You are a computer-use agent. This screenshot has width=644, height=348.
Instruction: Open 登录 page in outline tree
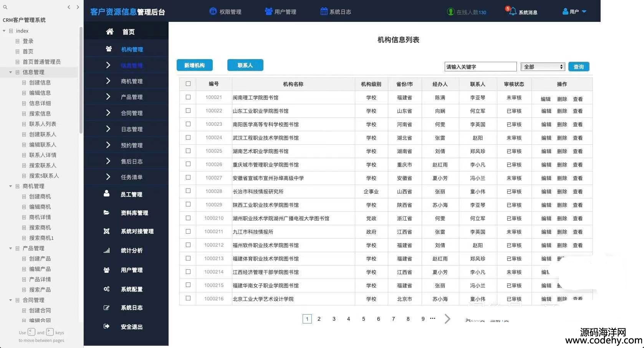click(28, 41)
